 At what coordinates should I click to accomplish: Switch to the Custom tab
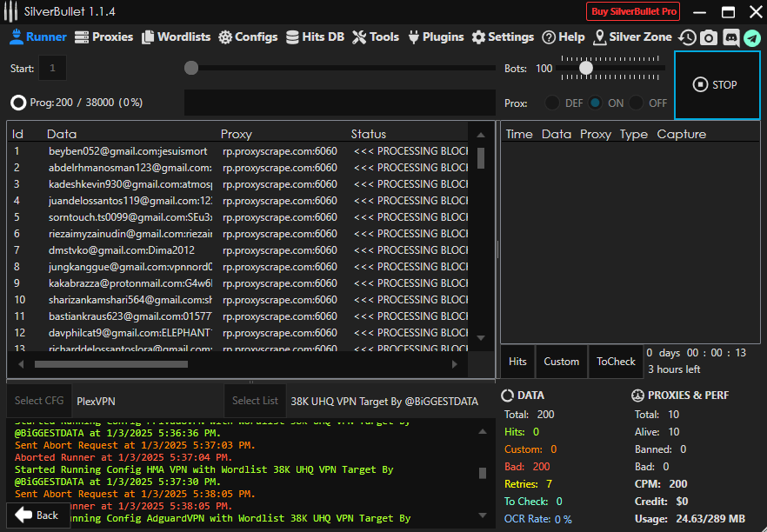click(561, 362)
